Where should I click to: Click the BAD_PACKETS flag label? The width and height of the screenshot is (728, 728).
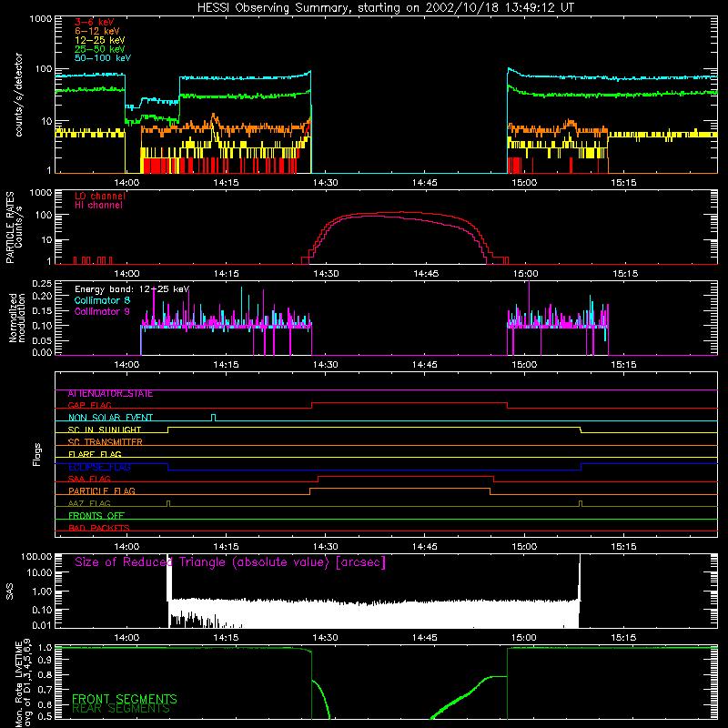point(99,529)
